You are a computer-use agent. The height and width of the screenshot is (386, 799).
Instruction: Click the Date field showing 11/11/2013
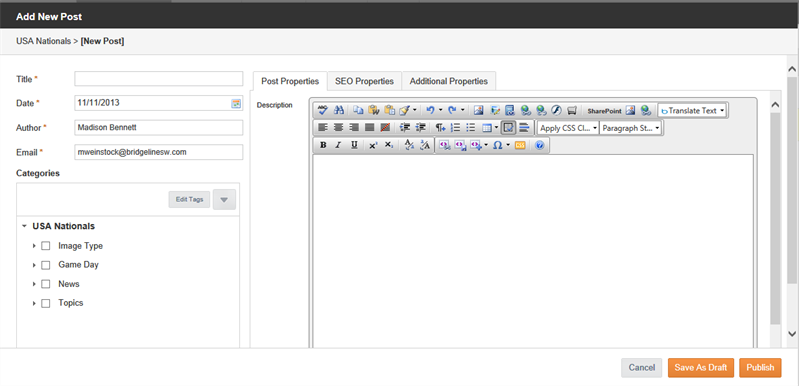[158, 103]
